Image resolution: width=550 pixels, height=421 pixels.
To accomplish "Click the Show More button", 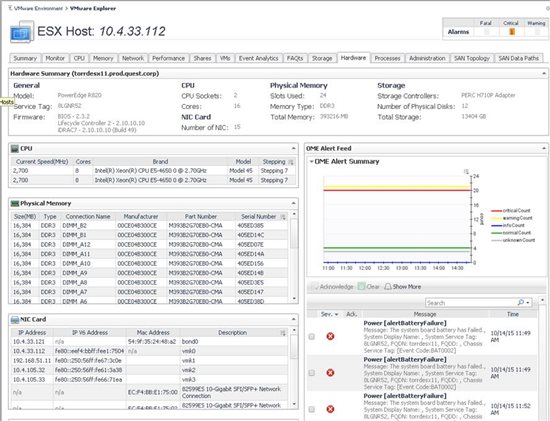I will [x=403, y=287].
